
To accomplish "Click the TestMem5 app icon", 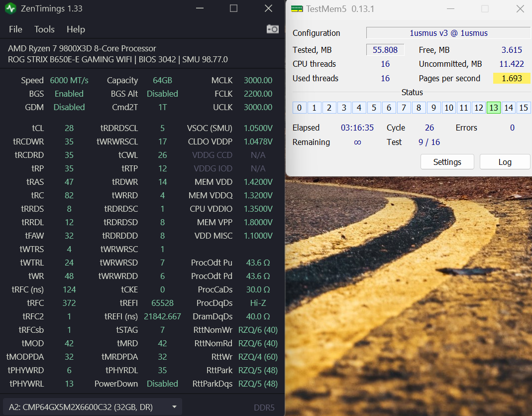I will 297,9.
